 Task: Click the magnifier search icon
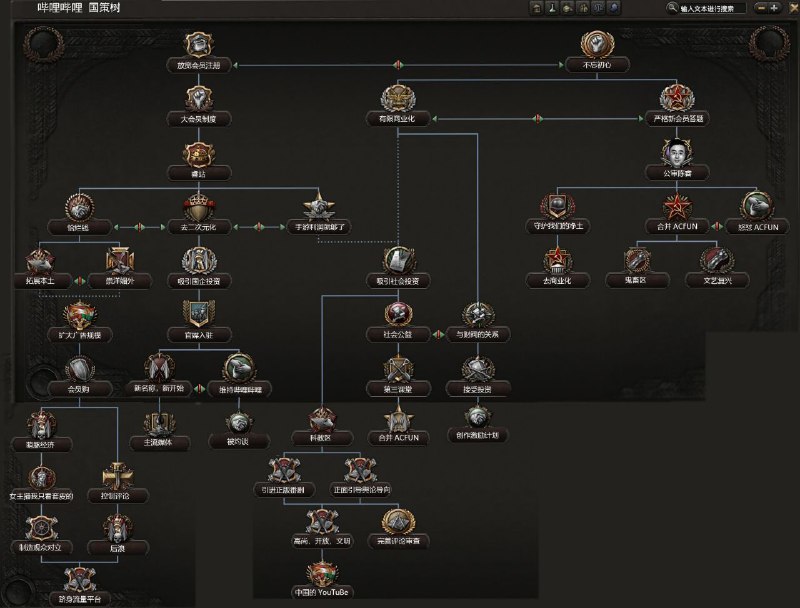click(672, 8)
